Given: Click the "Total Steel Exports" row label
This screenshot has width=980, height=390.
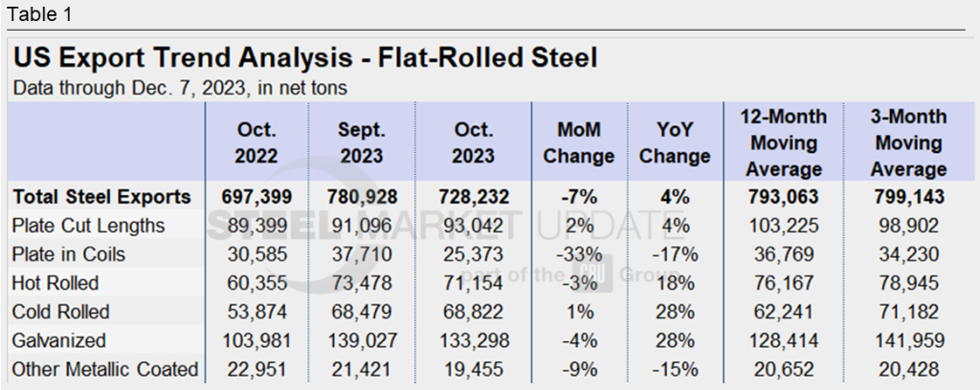Looking at the screenshot, I should point(101,197).
